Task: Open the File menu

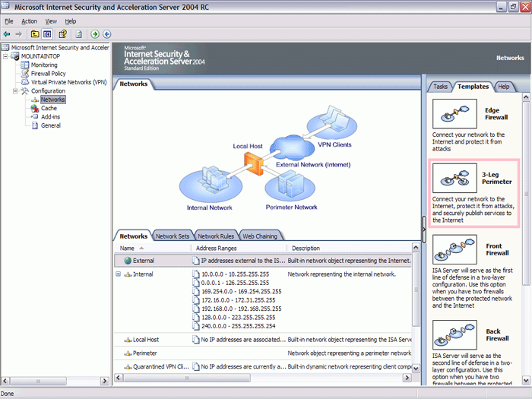Action: click(9, 21)
